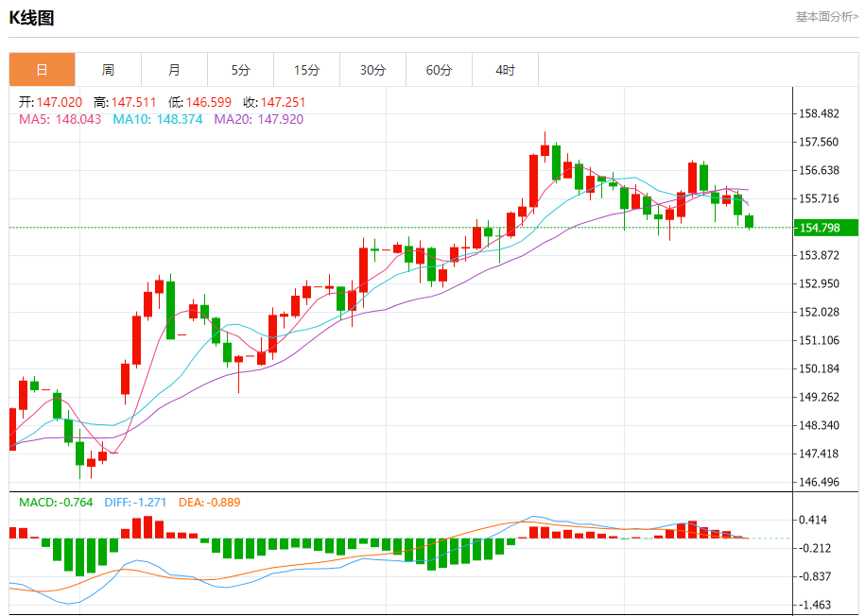Viewport: 865px width, 616px height.
Task: Open the 基本面分析 link
Action: point(826,17)
